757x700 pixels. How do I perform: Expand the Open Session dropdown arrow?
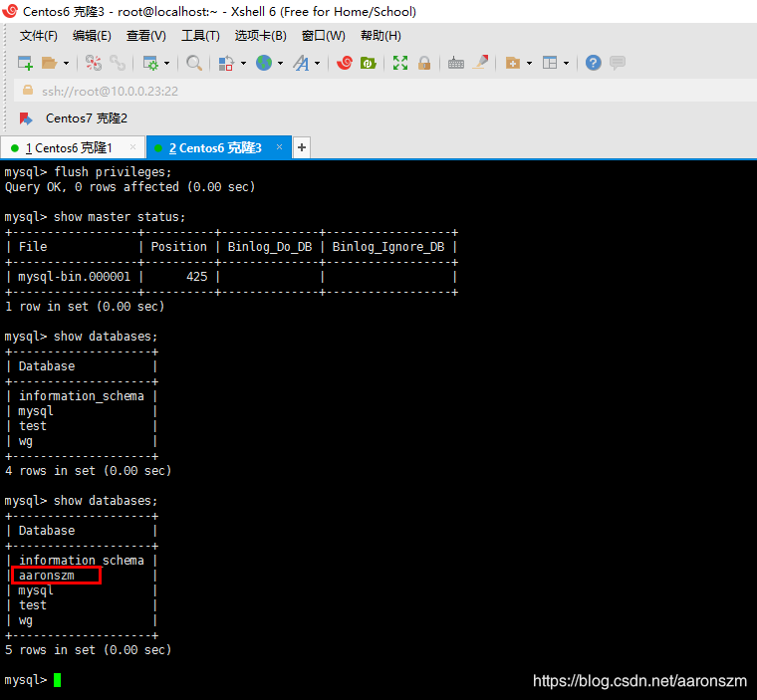tap(66, 64)
